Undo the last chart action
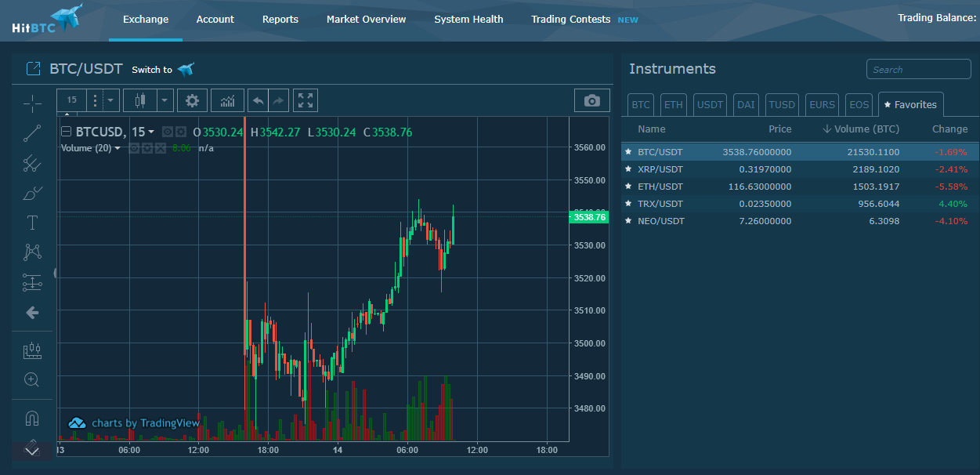This screenshot has width=980, height=475. click(258, 100)
